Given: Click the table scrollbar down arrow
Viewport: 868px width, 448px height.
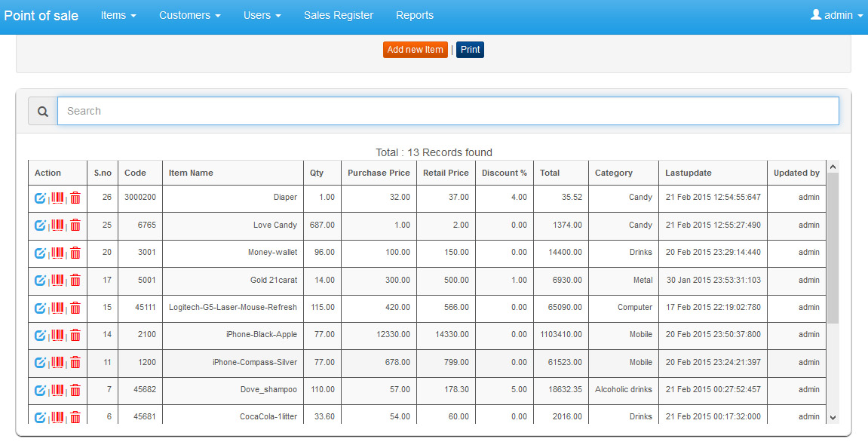Looking at the screenshot, I should 833,418.
